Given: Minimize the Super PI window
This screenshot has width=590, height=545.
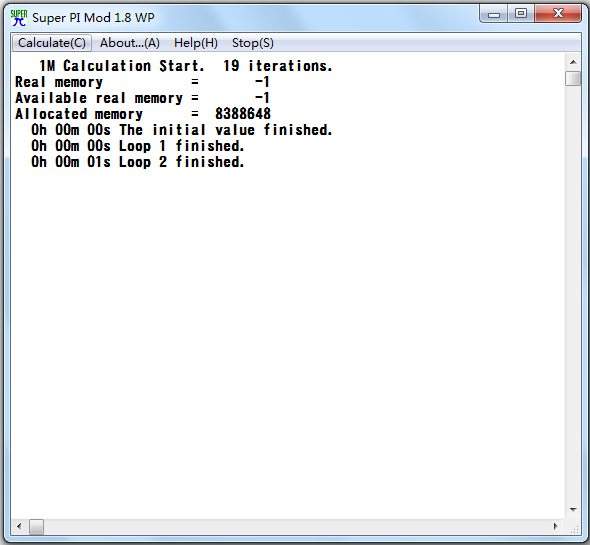Looking at the screenshot, I should (x=494, y=14).
